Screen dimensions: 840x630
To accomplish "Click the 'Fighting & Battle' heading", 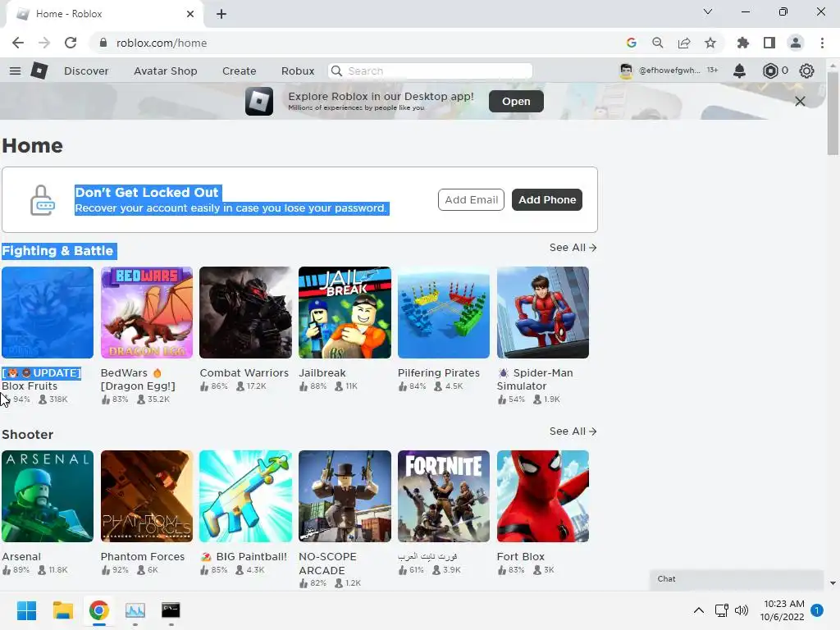I will coord(58,251).
